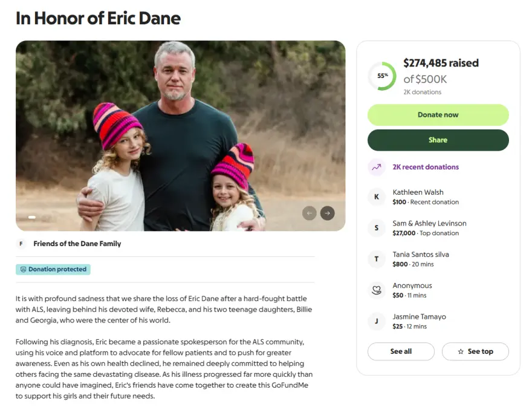Click the 'S' avatar for Sam & Ashley Levinson
The image size is (532, 407).
(377, 228)
